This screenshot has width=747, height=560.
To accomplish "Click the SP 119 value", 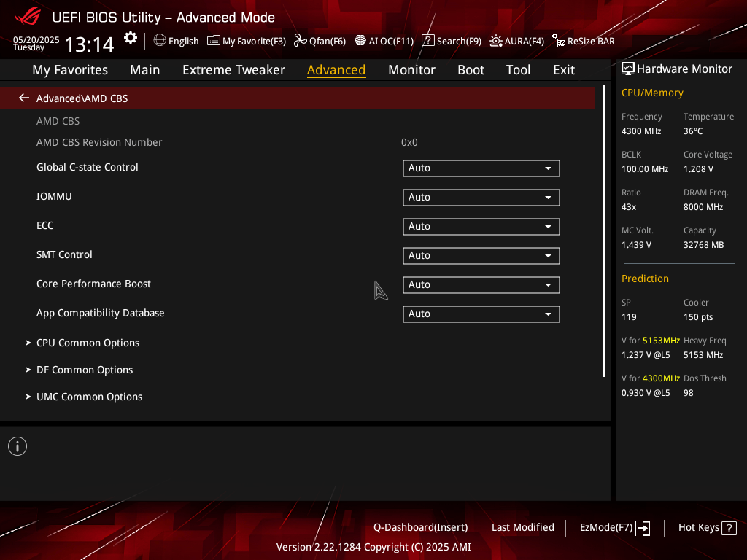I will click(x=629, y=317).
